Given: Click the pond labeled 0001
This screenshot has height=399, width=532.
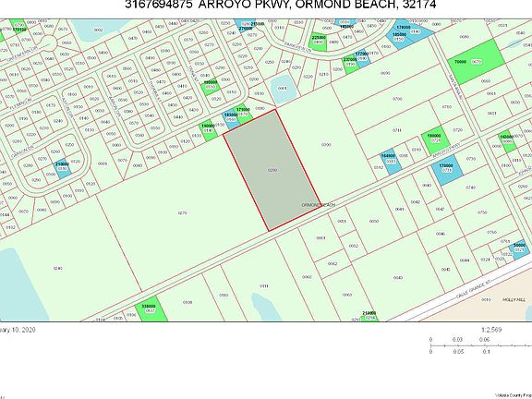Looking at the screenshot, I should [x=284, y=89].
